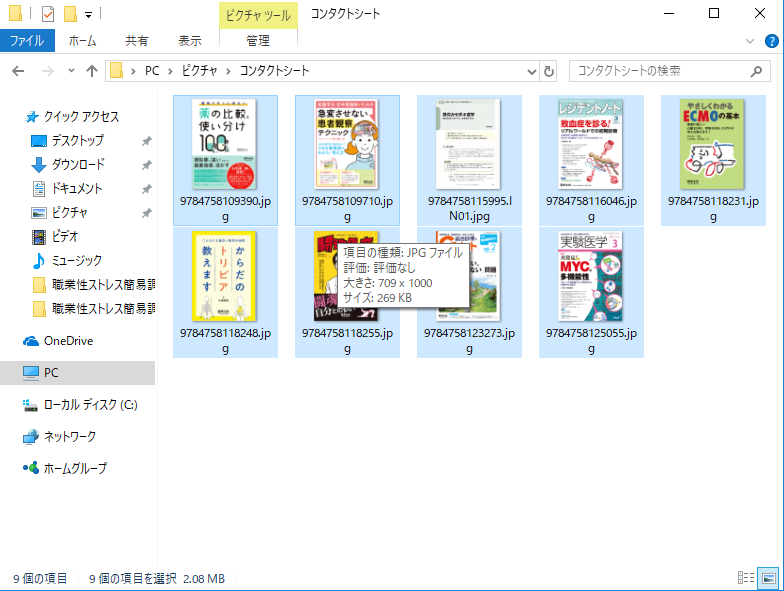
Task: Click the Properties icon in quick access toolbar
Action: coord(47,14)
